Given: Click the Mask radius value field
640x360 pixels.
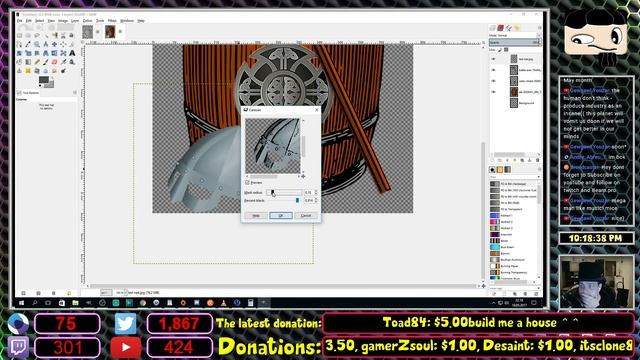Looking at the screenshot, I should [x=309, y=192].
